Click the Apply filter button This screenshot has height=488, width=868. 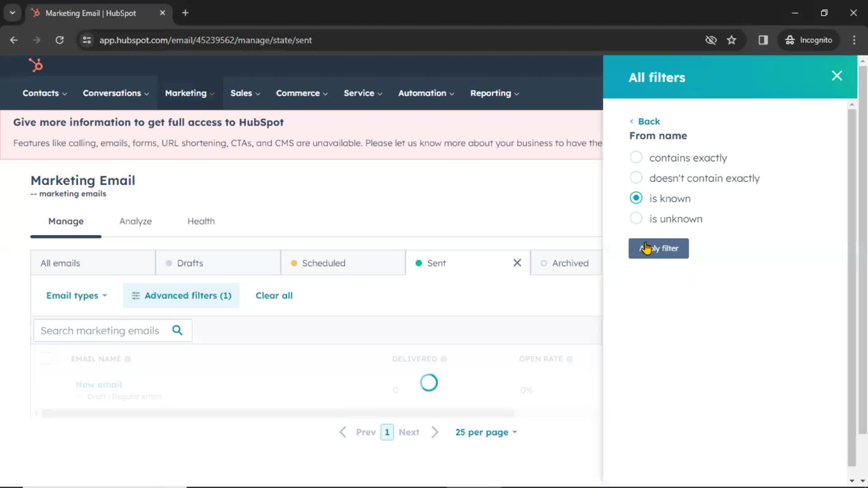pos(659,248)
